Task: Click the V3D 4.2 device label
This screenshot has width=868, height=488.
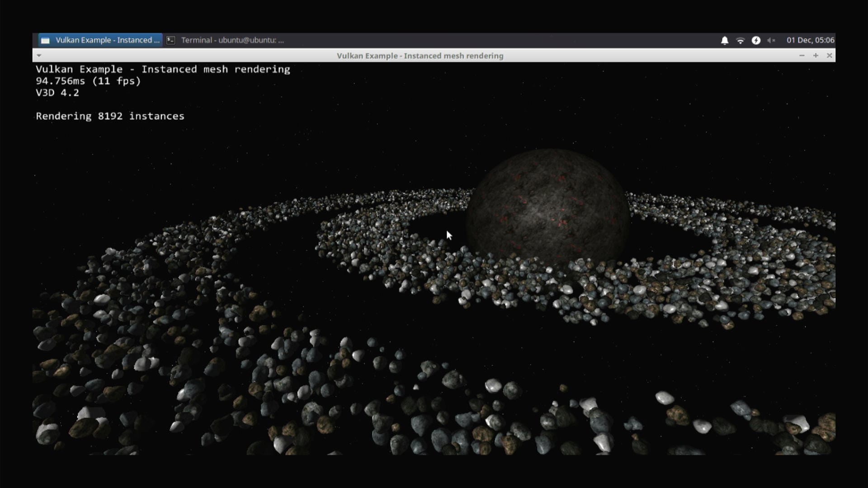Action: (57, 93)
